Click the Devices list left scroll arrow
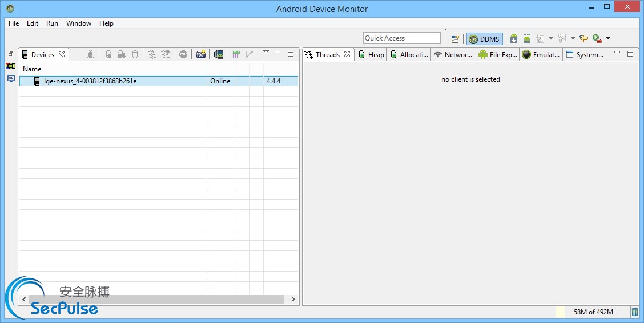Viewport: 644px width, 323px height. [x=24, y=299]
